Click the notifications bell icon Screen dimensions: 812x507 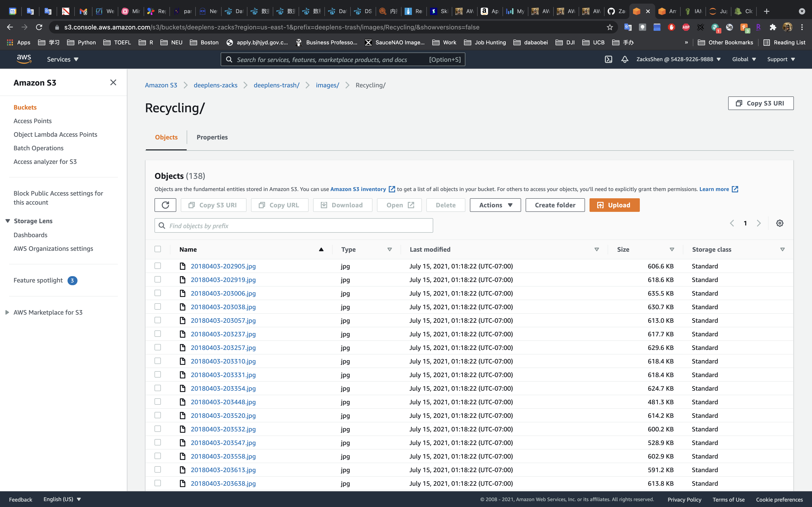624,59
